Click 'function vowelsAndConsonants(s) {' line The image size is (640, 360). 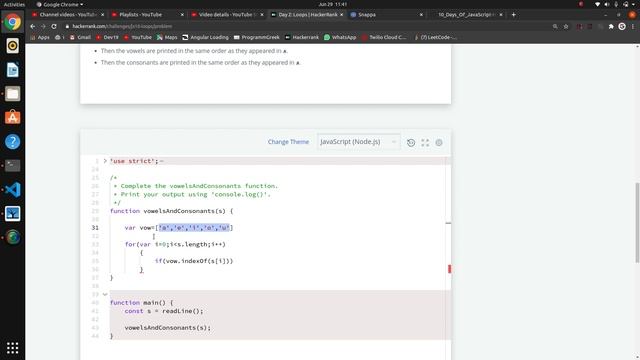pos(171,211)
